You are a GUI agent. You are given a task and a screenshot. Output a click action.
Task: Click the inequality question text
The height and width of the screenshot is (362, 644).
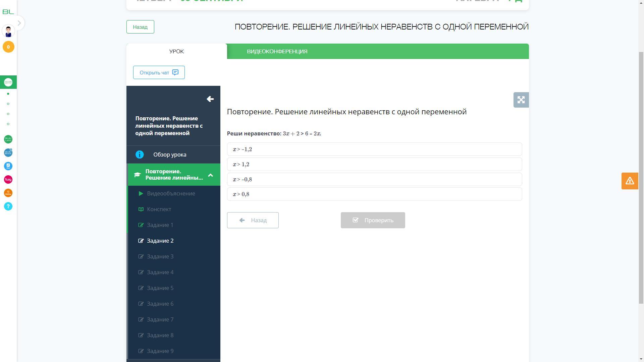[x=274, y=133]
